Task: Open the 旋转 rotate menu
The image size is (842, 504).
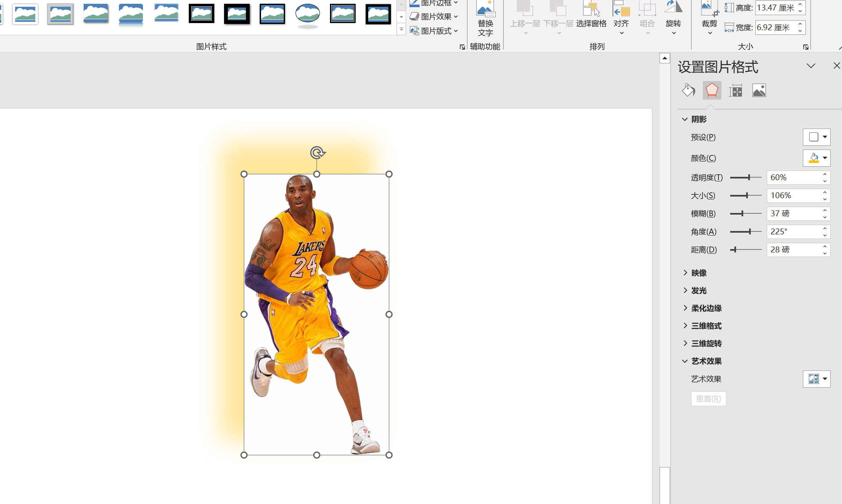Action: 673,19
